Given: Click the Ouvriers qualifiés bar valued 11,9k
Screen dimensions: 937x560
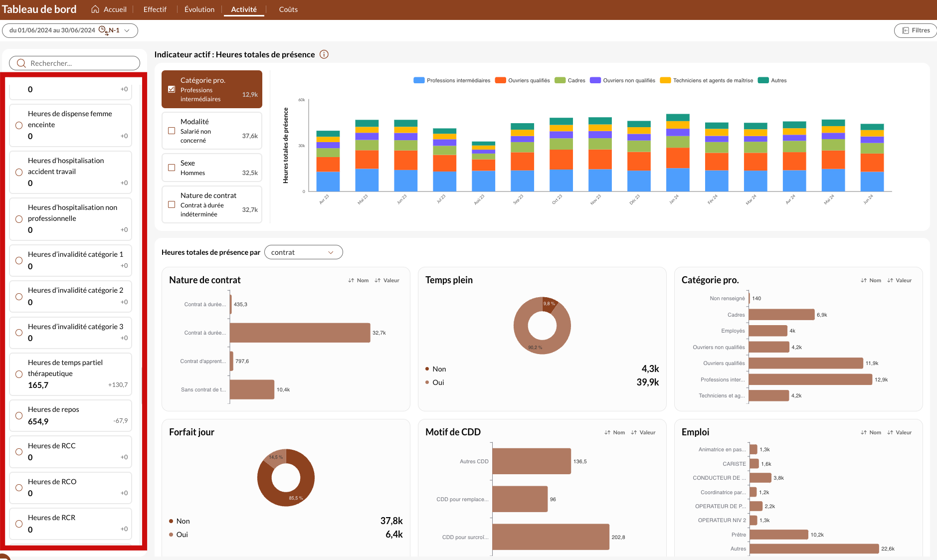Looking at the screenshot, I should 806,363.
